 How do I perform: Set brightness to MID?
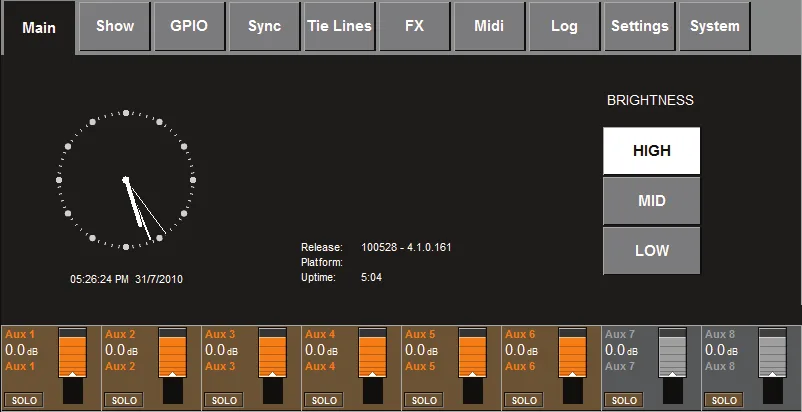point(652,201)
